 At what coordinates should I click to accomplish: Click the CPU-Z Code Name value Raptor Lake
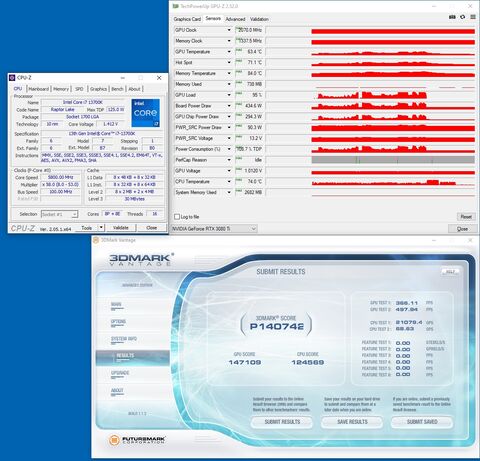pyautogui.click(x=62, y=110)
